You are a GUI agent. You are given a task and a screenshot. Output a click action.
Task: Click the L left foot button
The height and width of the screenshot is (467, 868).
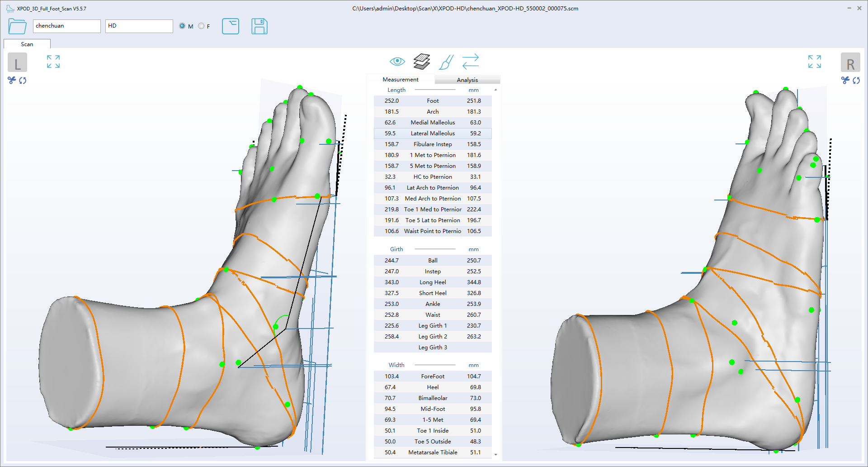[x=17, y=62]
